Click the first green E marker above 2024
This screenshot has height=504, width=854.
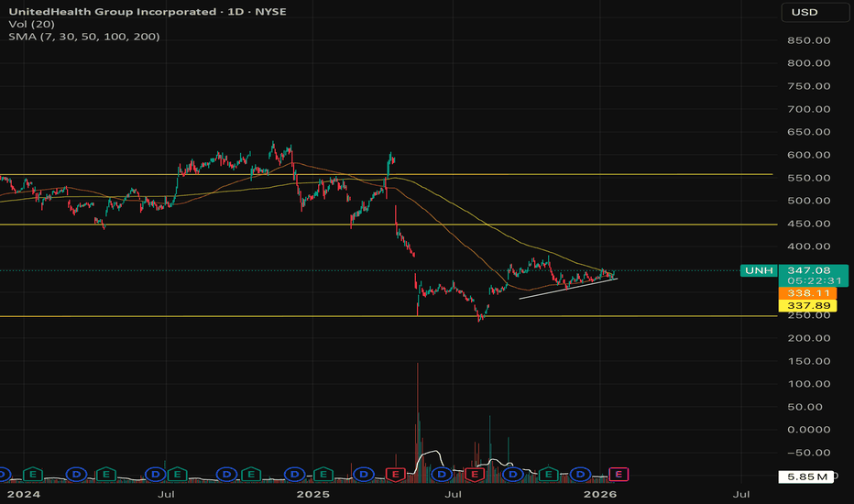[34, 474]
